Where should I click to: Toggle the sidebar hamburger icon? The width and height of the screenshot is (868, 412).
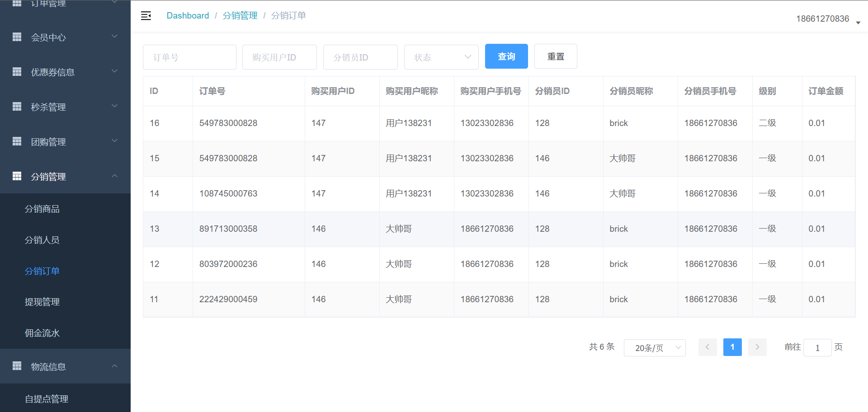pos(146,16)
